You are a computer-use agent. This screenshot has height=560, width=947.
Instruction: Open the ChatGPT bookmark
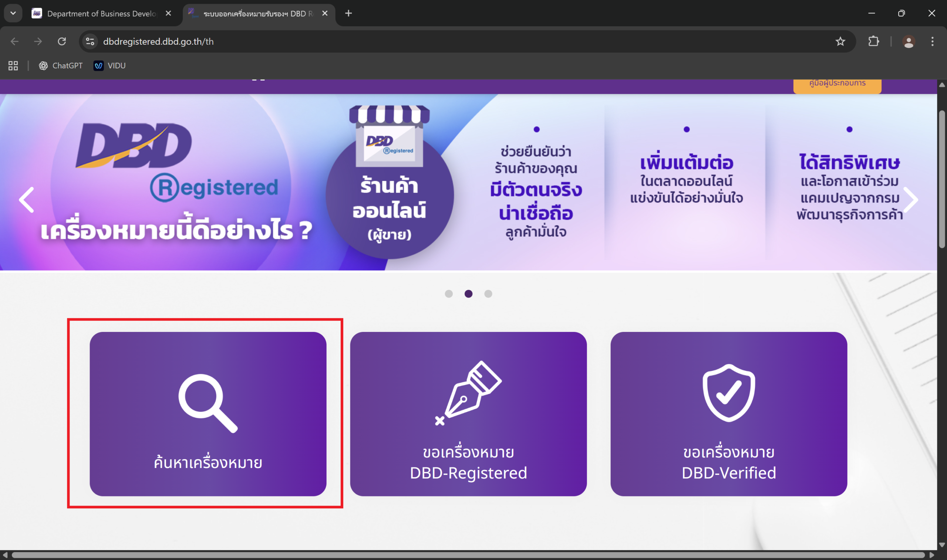coord(60,66)
